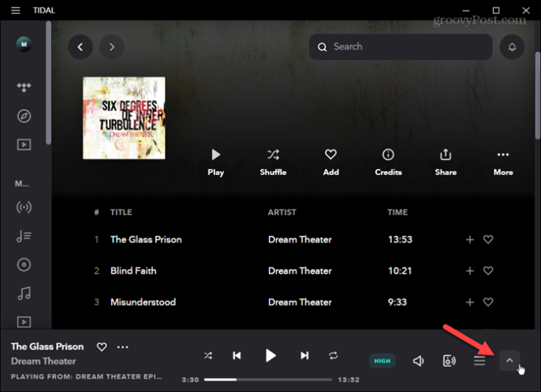Open the hamburger menu beside TIDAL
This screenshot has height=392, width=541.
16,10
